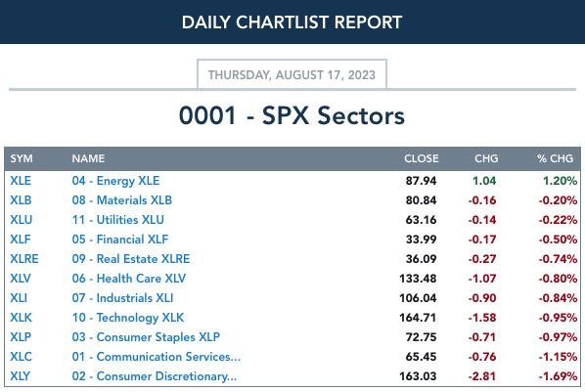The width and height of the screenshot is (585, 392).
Task: Select the XLF ticker symbol
Action: point(21,240)
